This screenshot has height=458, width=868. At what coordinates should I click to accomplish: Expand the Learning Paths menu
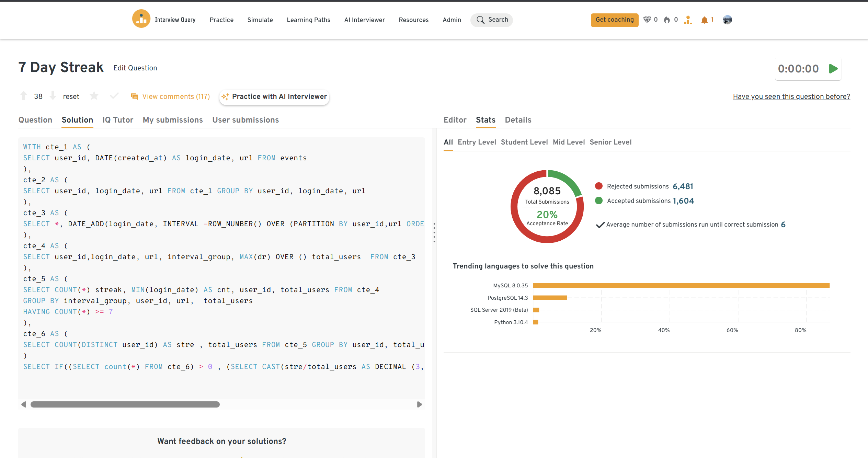coord(308,20)
